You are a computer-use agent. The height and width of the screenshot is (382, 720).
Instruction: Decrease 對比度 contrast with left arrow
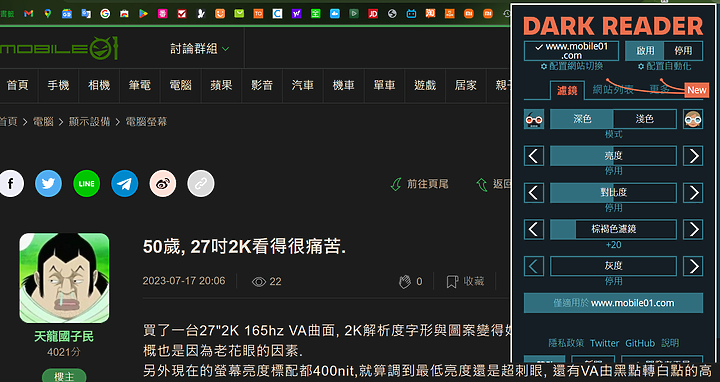[x=534, y=192]
